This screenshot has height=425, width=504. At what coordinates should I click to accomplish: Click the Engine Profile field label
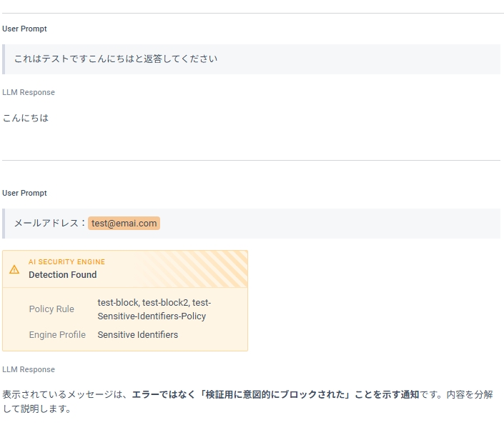coord(57,335)
